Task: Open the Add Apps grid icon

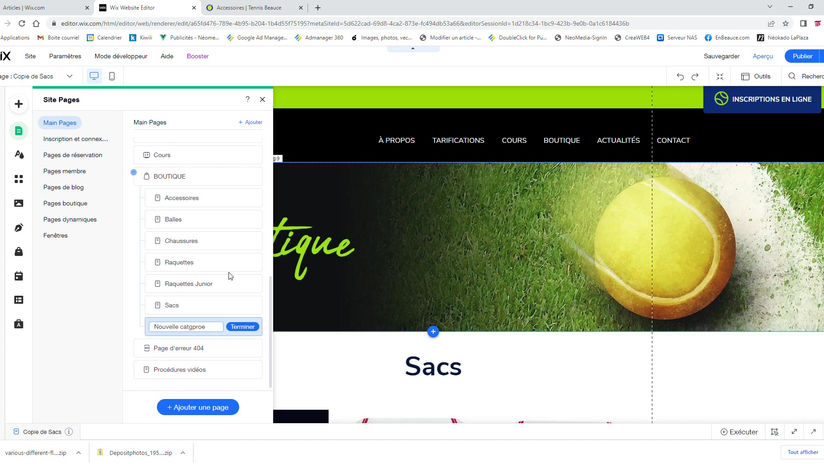Action: [19, 179]
